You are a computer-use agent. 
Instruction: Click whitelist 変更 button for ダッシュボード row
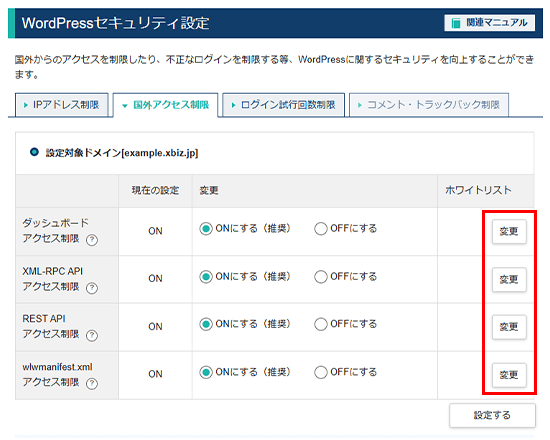pyautogui.click(x=509, y=232)
